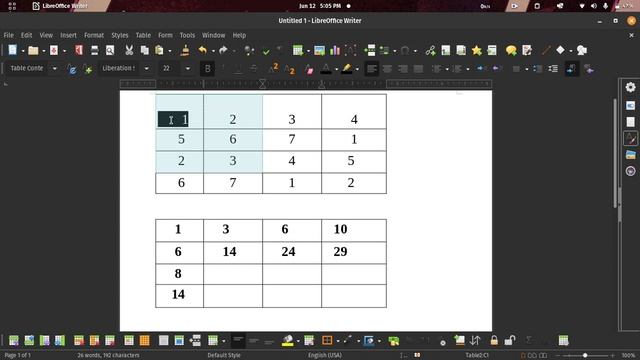Image resolution: width=640 pixels, height=360 pixels.
Task: Click English (USA) language in status bar
Action: (x=325, y=355)
